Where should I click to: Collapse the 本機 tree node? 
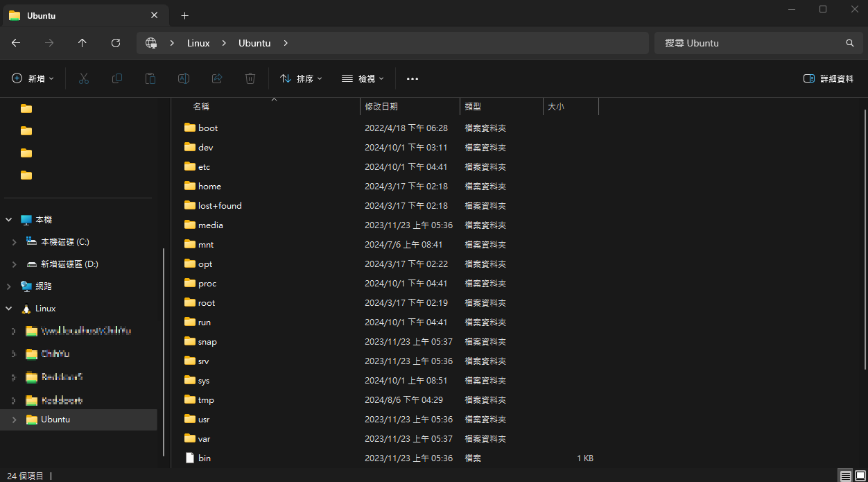click(x=9, y=220)
